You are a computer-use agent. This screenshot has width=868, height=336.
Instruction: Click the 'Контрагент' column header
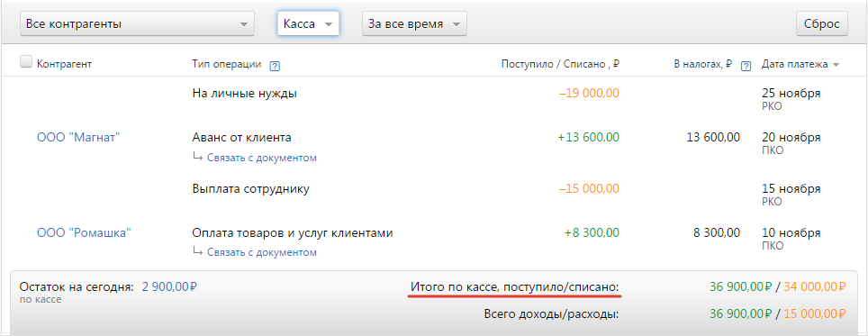click(x=64, y=64)
